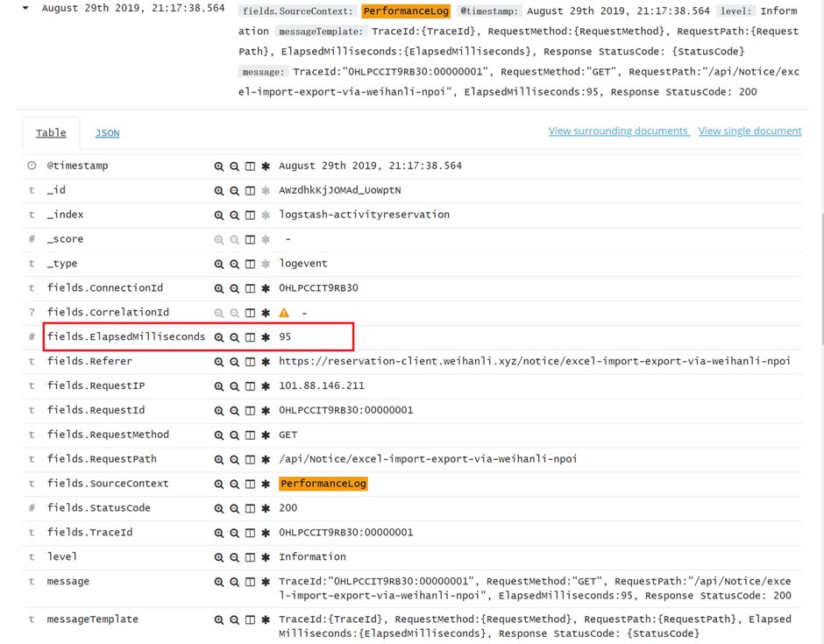
Task: Filter out fields.RequestId value
Action: point(234,411)
